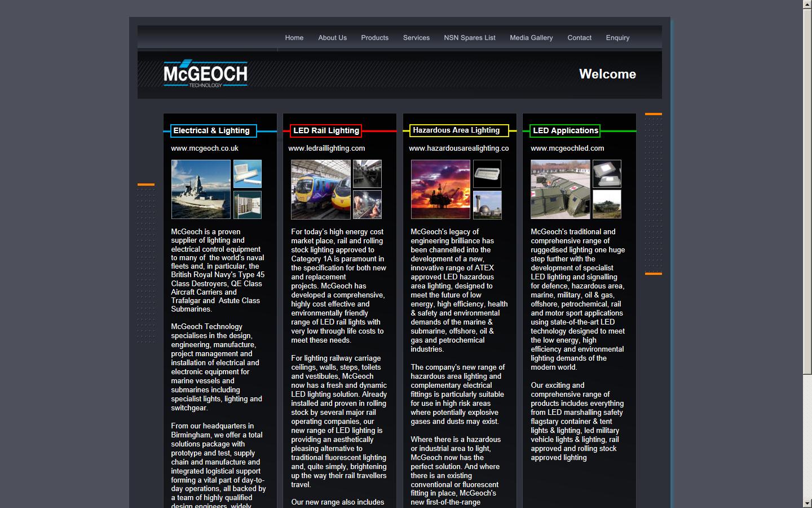Screen dimensions: 812x508
Task: Click the train station rail lighting image
Action: pyautogui.click(x=320, y=189)
